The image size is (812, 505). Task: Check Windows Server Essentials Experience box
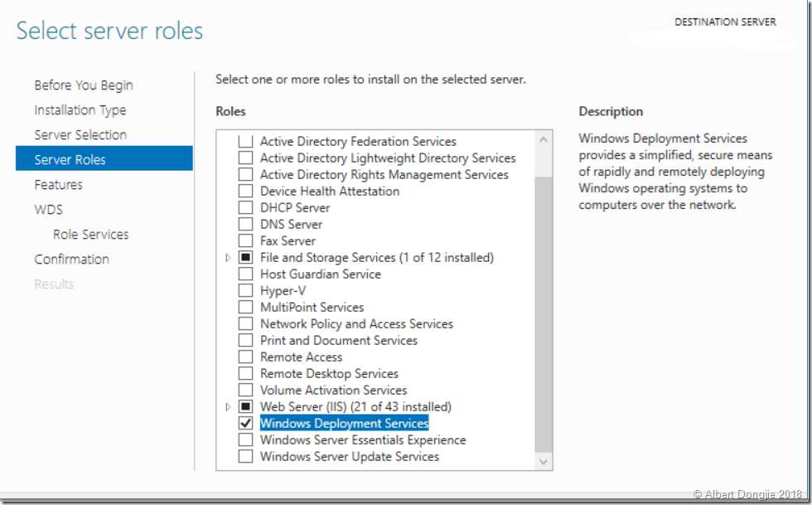click(x=245, y=439)
